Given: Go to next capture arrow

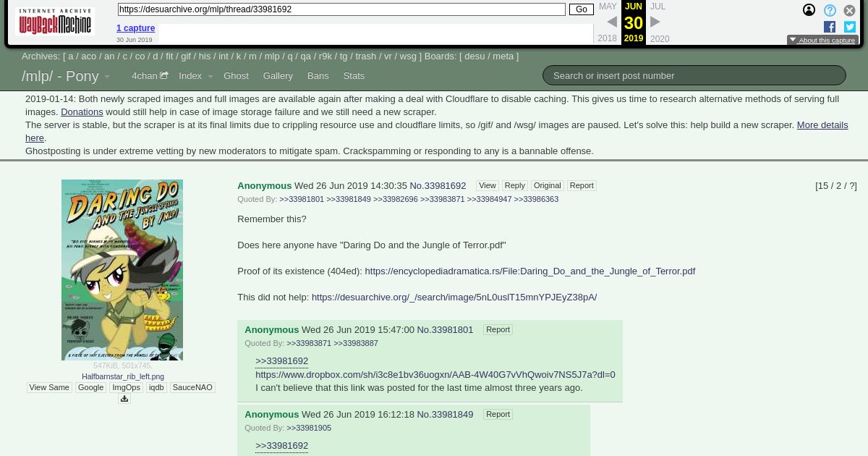Looking at the screenshot, I should 655,22.
